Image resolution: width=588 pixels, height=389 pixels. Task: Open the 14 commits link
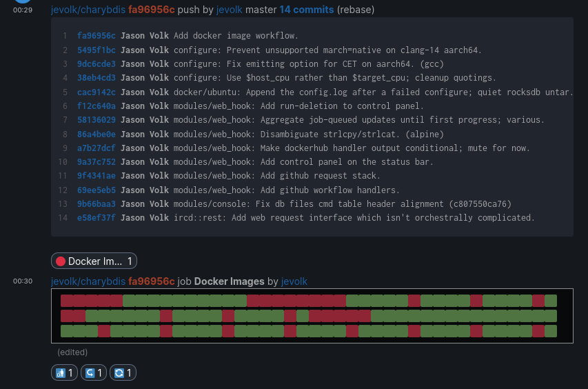coord(306,10)
